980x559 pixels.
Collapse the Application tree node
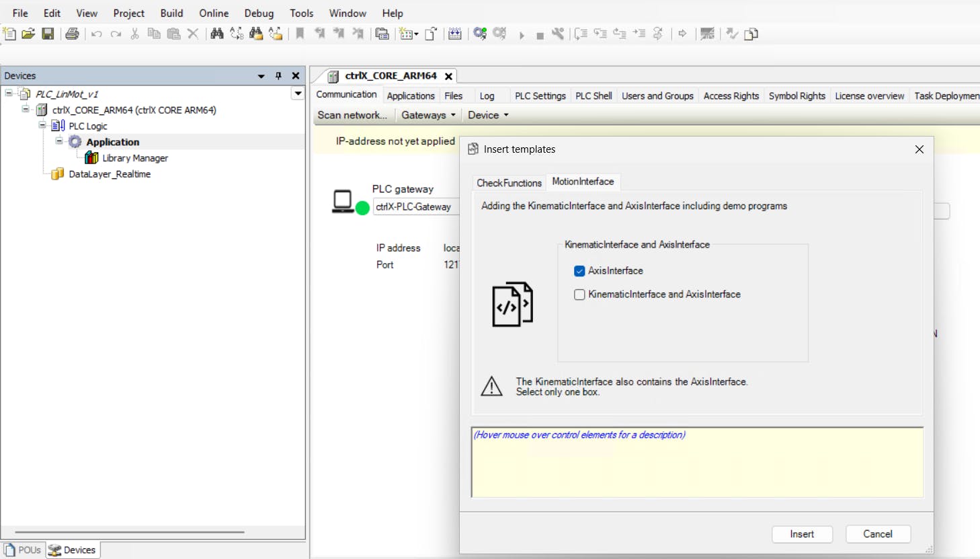point(59,141)
